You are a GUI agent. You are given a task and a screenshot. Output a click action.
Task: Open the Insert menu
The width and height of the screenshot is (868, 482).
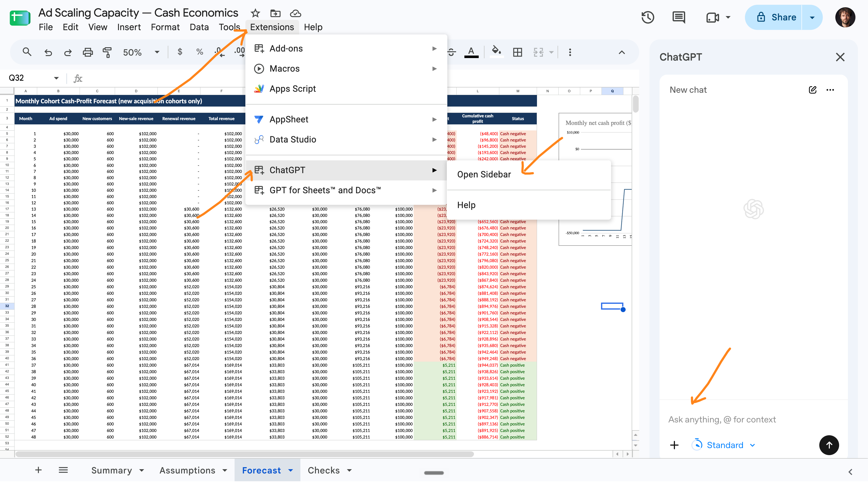pyautogui.click(x=129, y=27)
